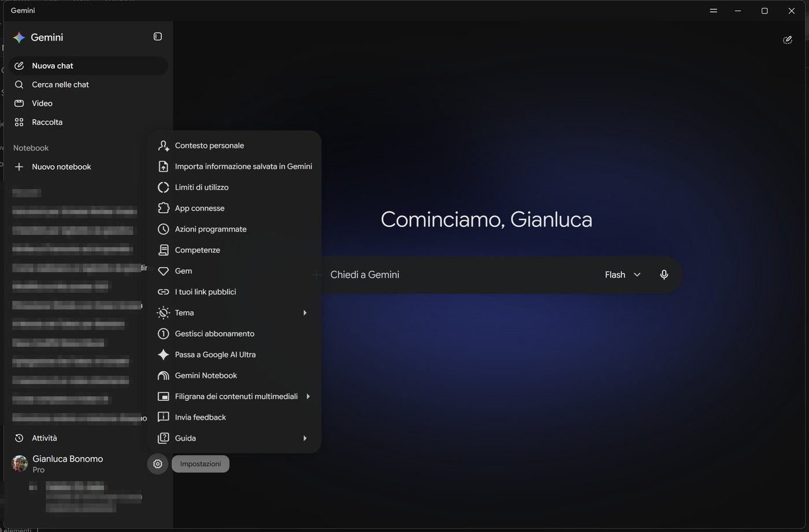Click the Invia feedback exclamation icon

pos(164,417)
